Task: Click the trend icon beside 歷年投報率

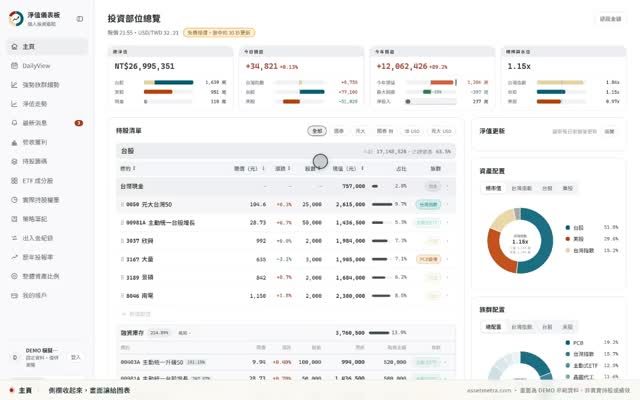Action: pos(14,257)
